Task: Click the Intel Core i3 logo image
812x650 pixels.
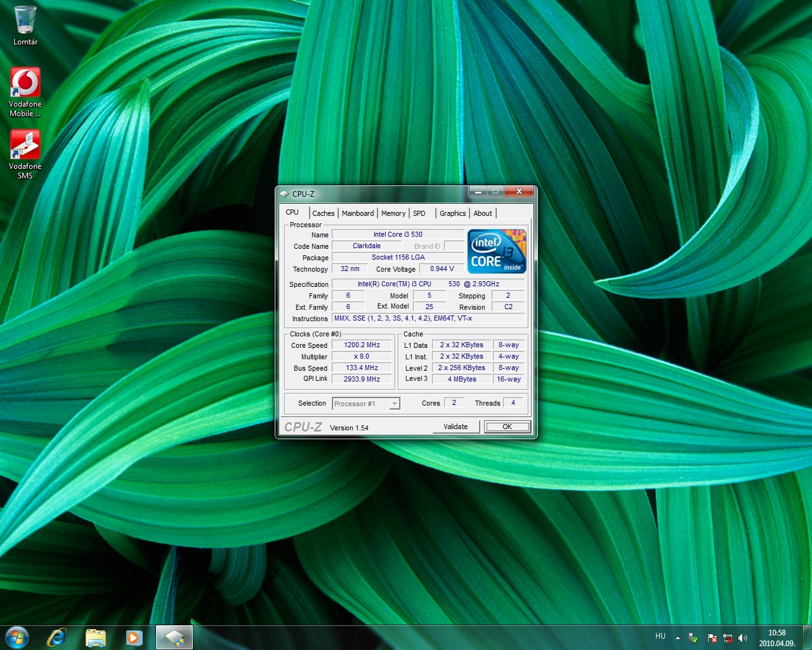Action: (x=497, y=251)
